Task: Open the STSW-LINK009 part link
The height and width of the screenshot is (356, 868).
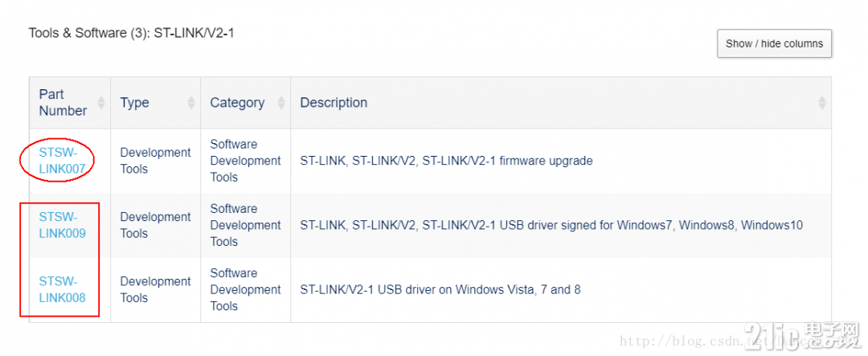Action: coord(62,225)
